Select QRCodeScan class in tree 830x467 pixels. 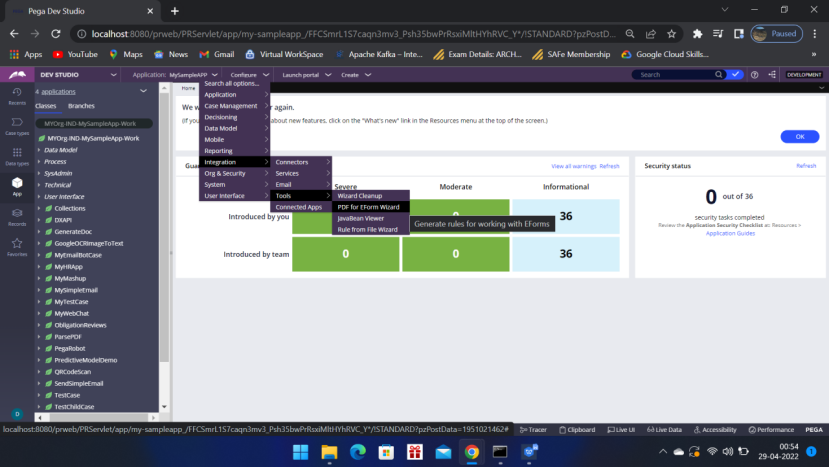[73, 372]
